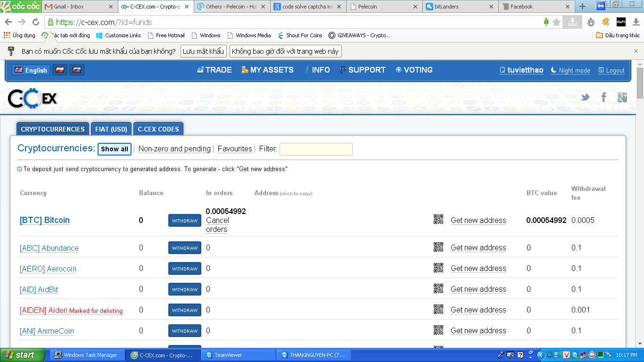Viewport: 644px width, 362px height.
Task: Open the TRADE menu
Action: click(215, 70)
